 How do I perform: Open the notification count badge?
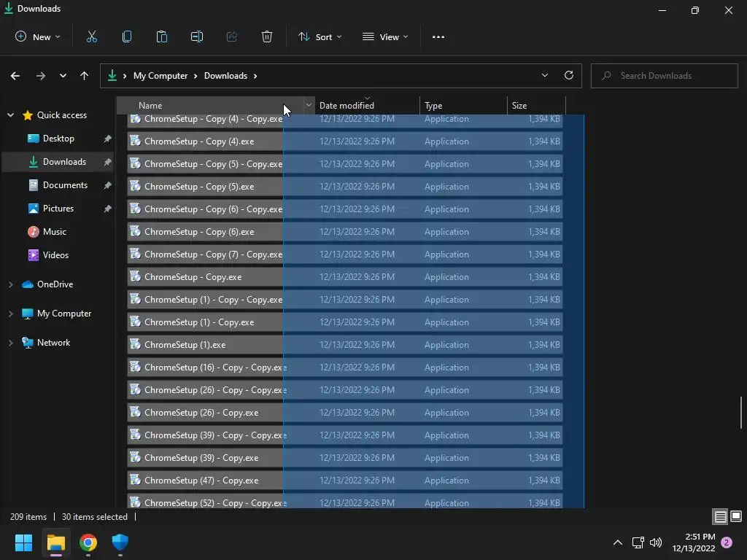click(727, 542)
